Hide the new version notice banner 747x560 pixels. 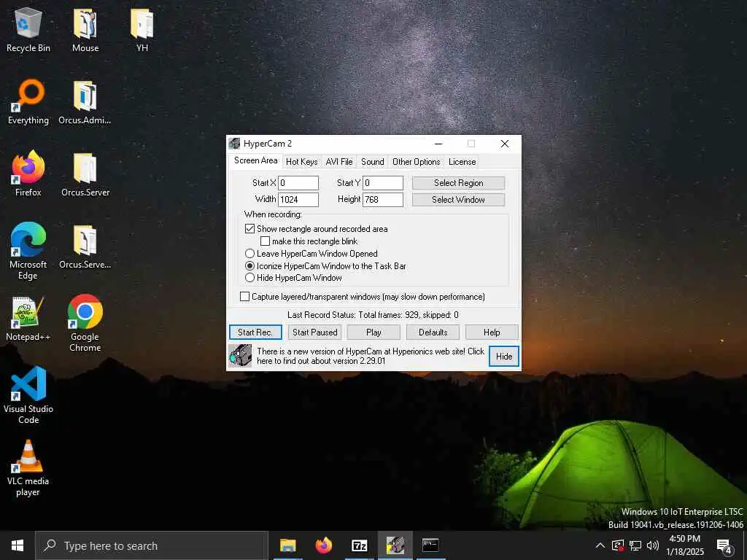coord(504,356)
